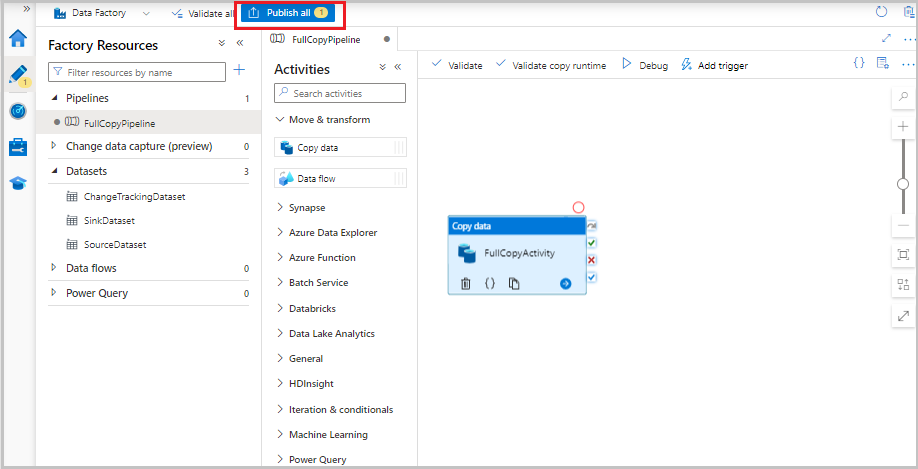This screenshot has height=469, width=918.
Task: Select the On failure red X connector
Action: pos(591,260)
